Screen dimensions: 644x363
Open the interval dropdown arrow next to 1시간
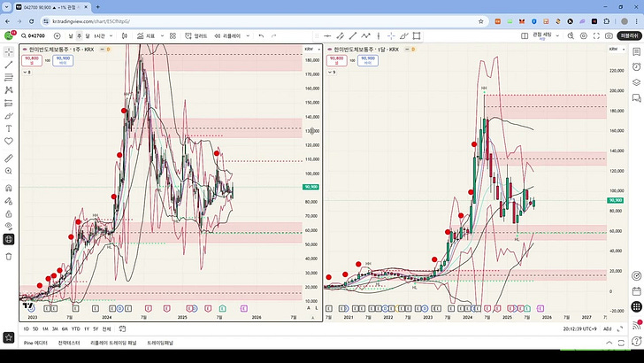(111, 35)
